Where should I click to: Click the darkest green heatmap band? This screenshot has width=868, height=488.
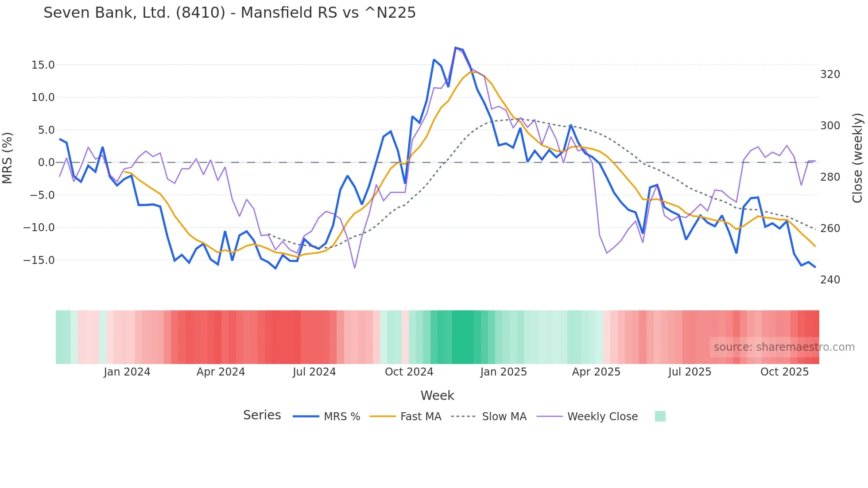click(463, 337)
